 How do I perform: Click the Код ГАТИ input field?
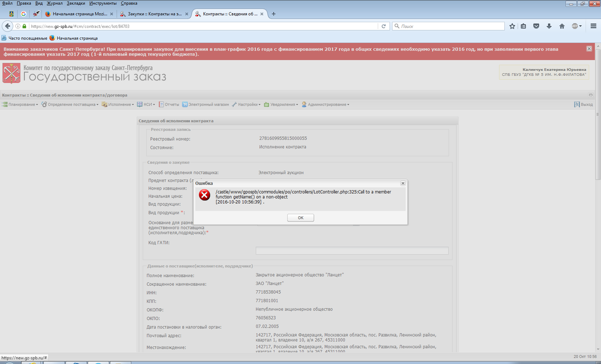point(352,251)
